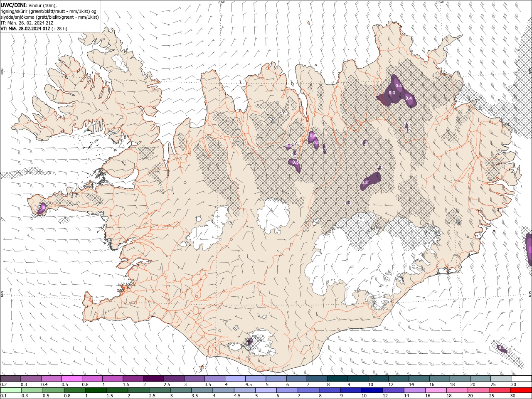Select the dark teal 8 snow-scale swatch
Screen dimensions: 532x399
click(337, 379)
